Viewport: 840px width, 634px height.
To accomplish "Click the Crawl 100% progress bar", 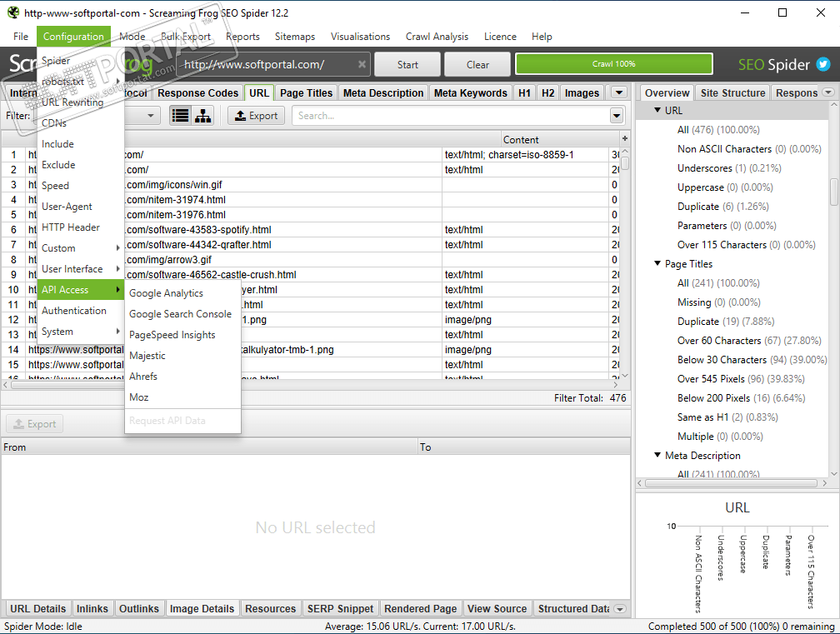I will (x=614, y=63).
